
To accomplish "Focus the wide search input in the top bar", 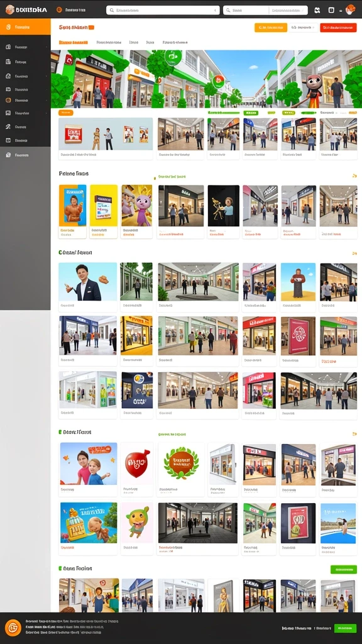I will [163, 10].
